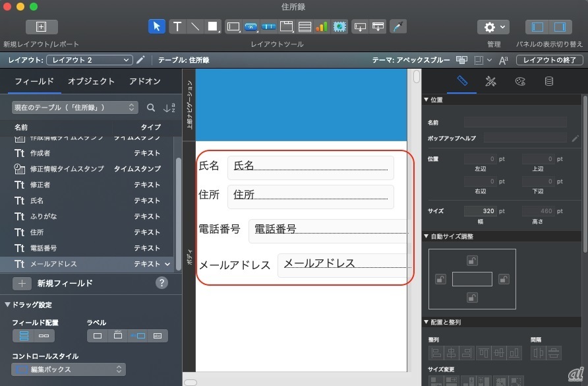Select vertical stacked フィールド配置 option
The height and width of the screenshot is (386, 588).
[x=24, y=336]
